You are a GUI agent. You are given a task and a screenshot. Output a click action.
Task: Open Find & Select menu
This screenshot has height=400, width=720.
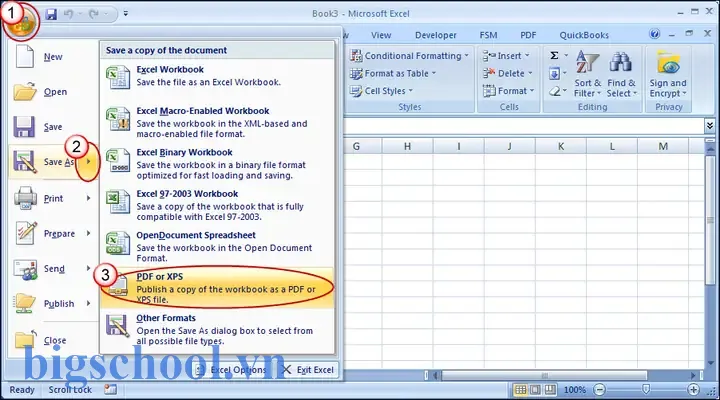click(621, 74)
